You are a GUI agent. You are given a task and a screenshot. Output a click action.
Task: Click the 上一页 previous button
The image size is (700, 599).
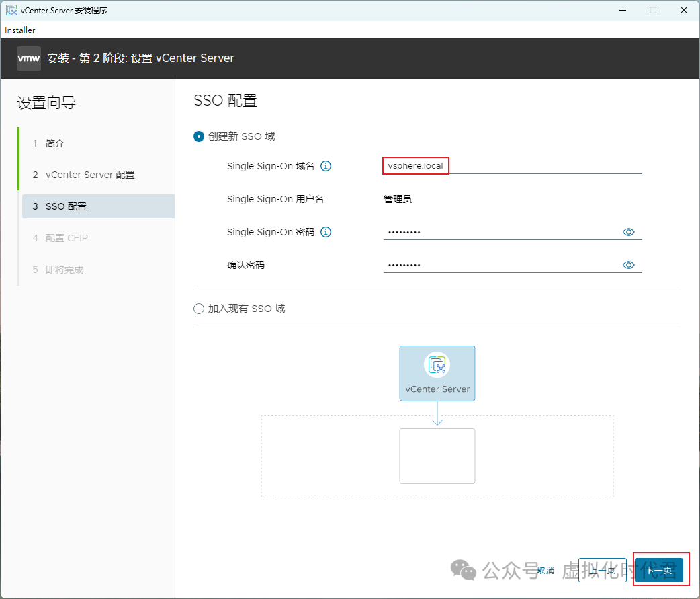click(x=602, y=570)
